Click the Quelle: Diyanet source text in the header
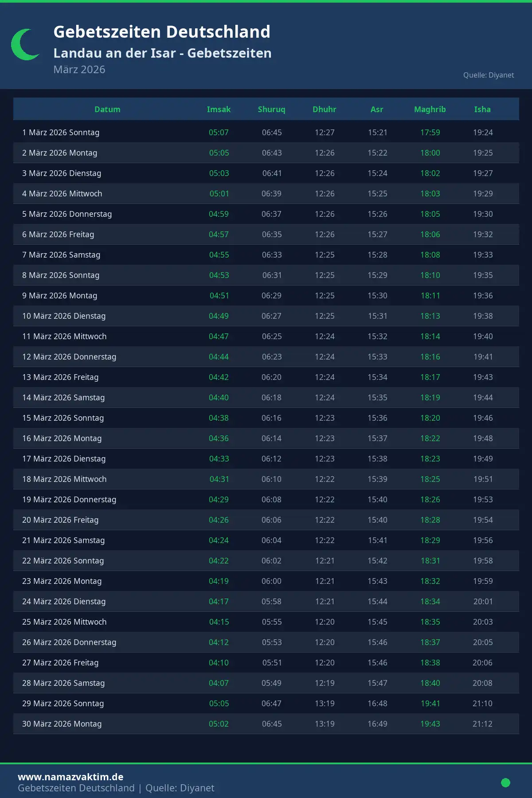 pos(489,75)
